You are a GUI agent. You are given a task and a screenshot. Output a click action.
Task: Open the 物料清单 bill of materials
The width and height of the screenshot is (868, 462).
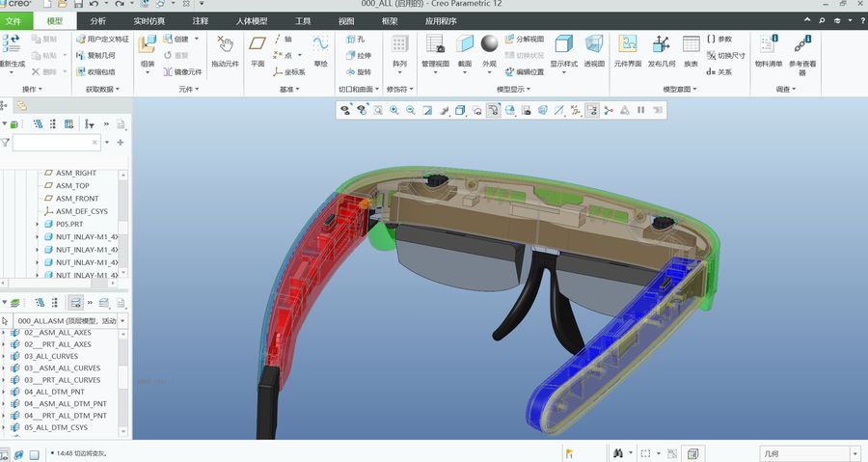769,51
